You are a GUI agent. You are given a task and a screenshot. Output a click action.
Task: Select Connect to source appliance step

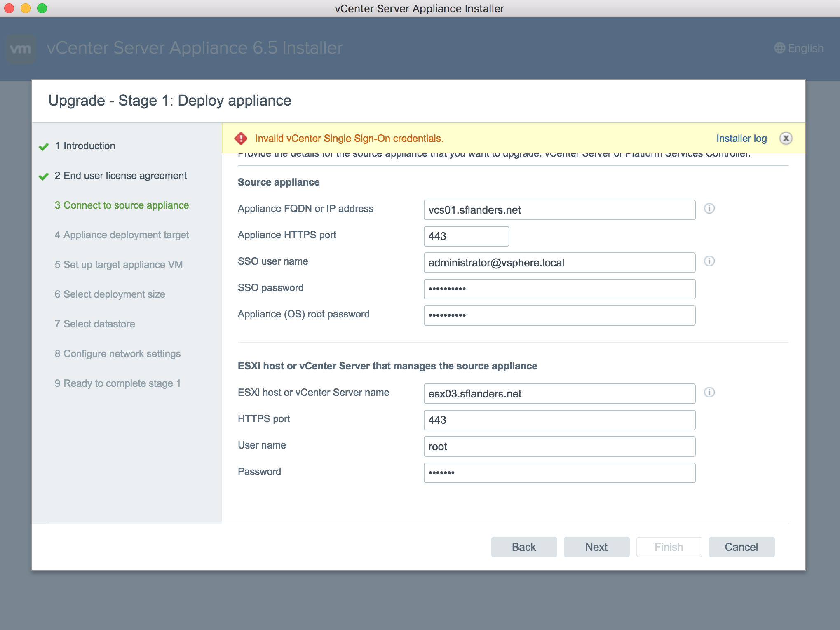pos(126,205)
